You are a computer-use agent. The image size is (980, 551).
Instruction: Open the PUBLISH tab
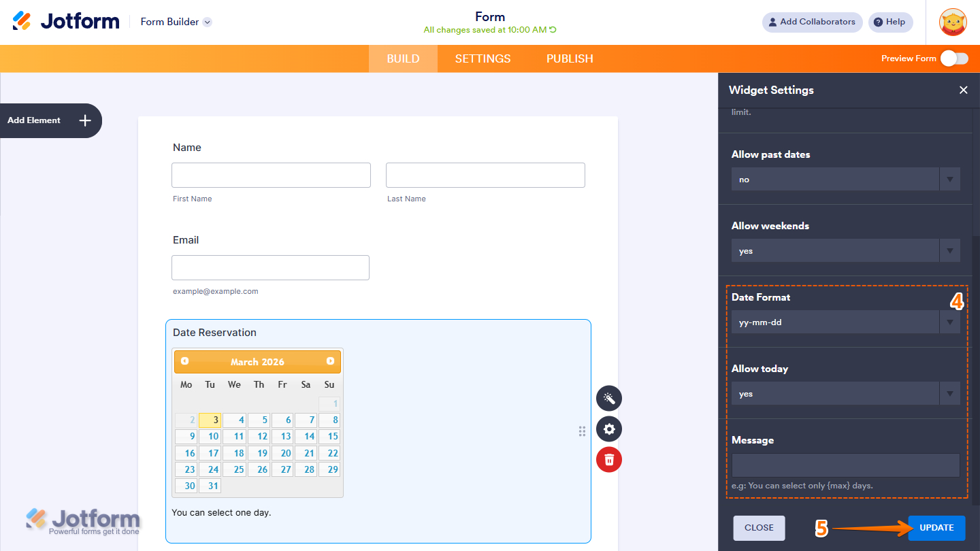click(x=569, y=59)
